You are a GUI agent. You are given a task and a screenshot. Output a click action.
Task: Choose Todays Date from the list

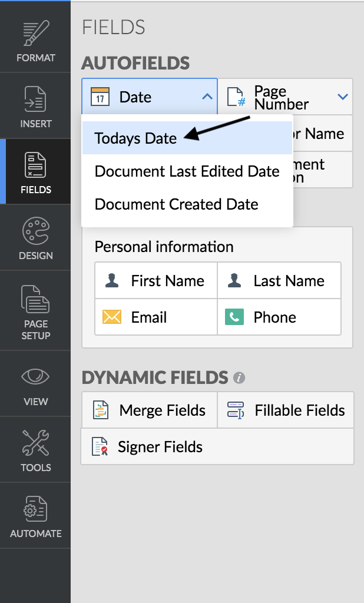pos(136,138)
